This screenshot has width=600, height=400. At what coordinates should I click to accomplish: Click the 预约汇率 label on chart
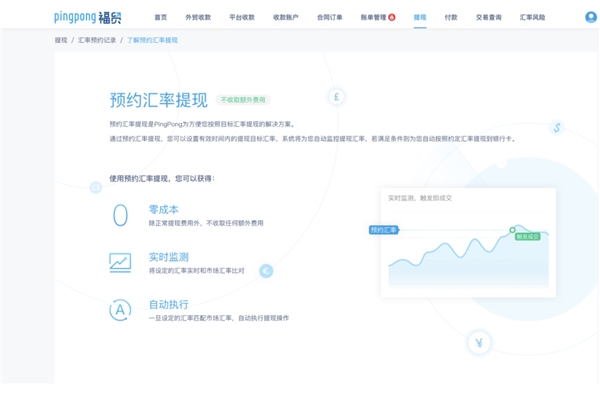(x=383, y=230)
